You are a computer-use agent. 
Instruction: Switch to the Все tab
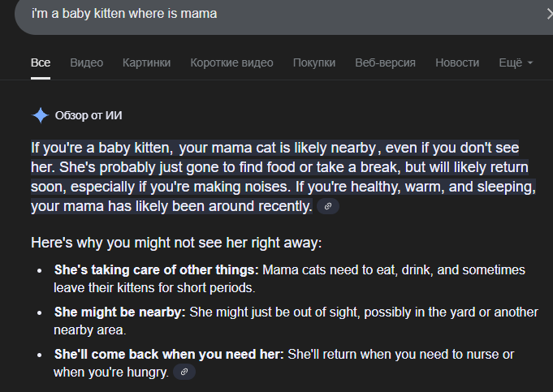click(41, 62)
